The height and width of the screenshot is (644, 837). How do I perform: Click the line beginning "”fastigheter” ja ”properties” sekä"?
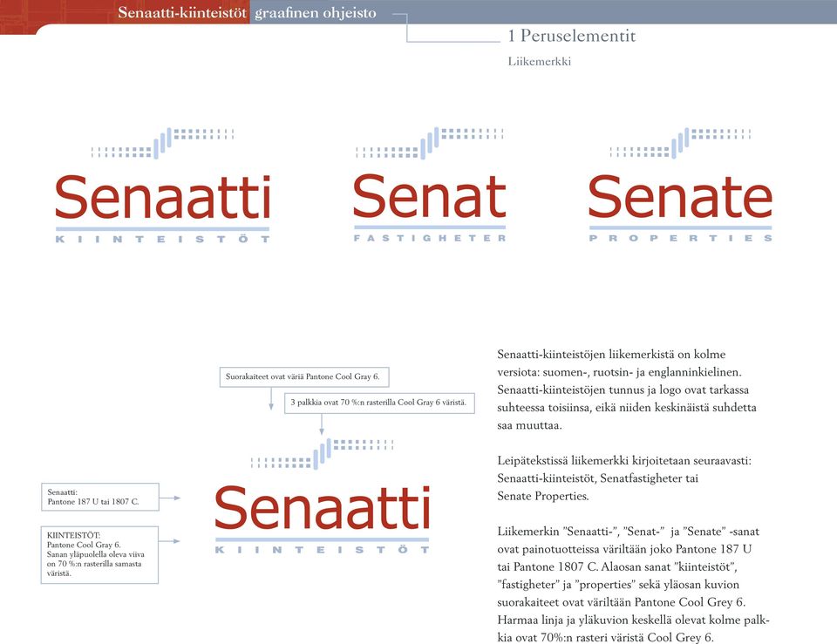pyautogui.click(x=618, y=585)
